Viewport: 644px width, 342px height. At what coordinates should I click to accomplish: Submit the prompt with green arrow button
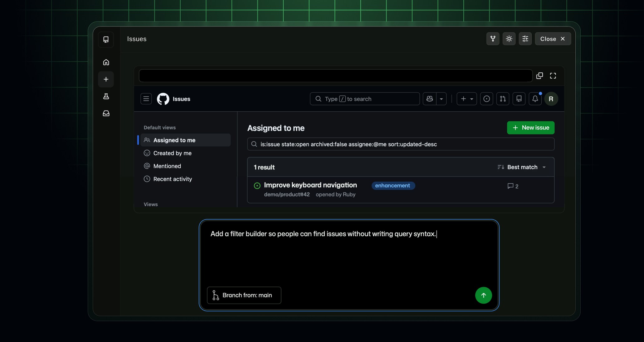click(483, 295)
